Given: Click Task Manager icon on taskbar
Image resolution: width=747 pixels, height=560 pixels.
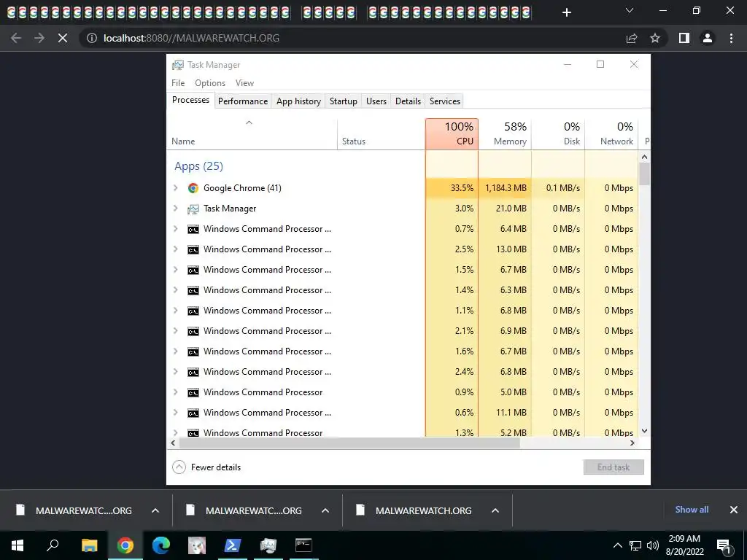Looking at the screenshot, I should click(268, 545).
